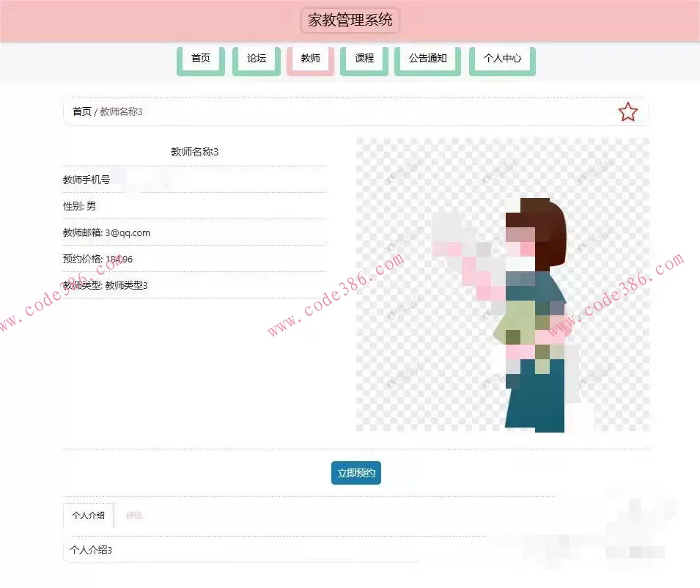
Task: Open the 课程 section
Action: coord(364,59)
